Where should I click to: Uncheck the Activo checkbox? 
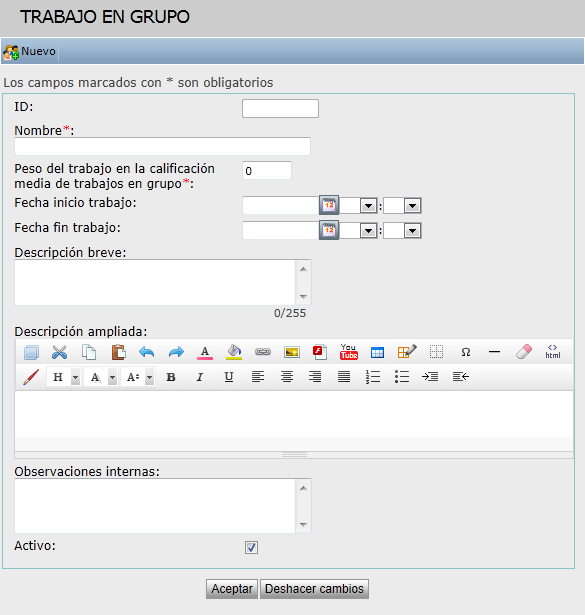[x=251, y=547]
